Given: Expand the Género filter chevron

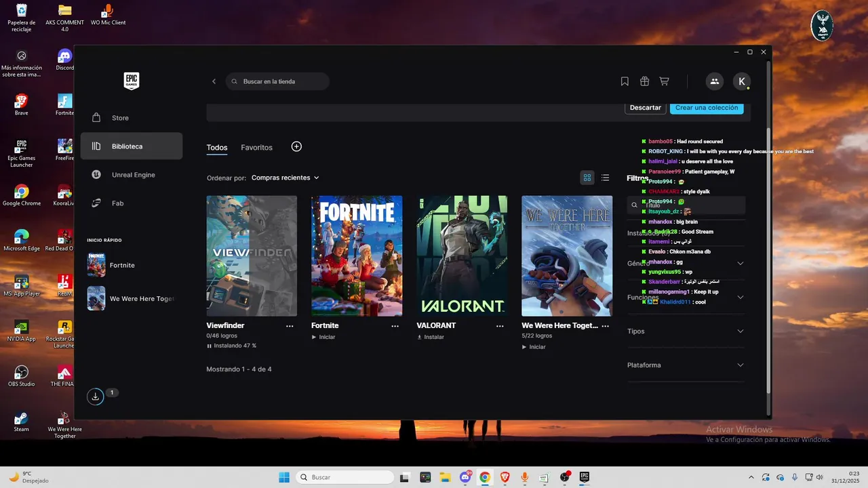Looking at the screenshot, I should point(740,264).
